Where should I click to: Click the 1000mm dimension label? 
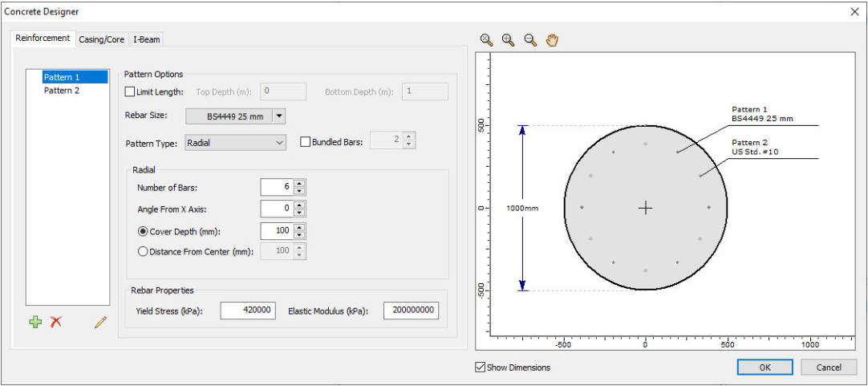[x=522, y=208]
